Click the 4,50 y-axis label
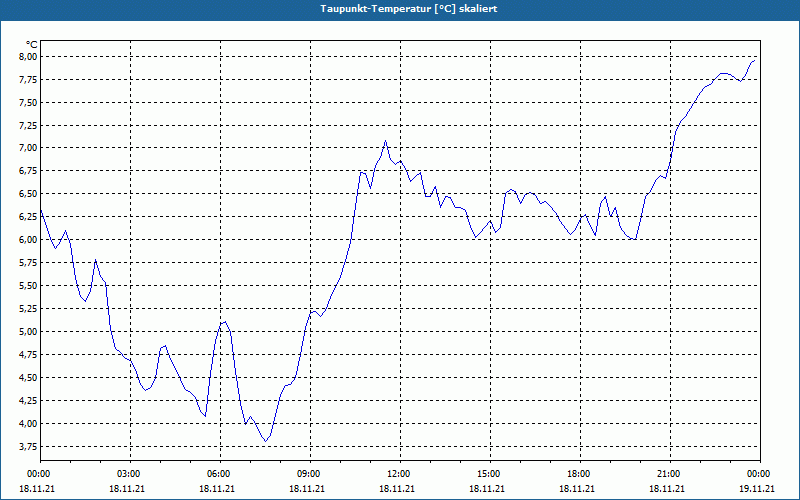The image size is (800, 500). pos(29,378)
